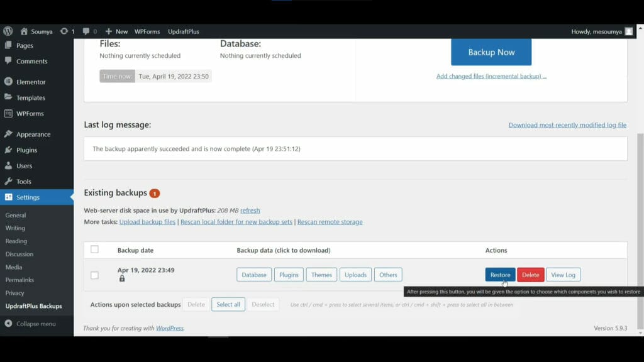Click the Select all button

(228, 304)
